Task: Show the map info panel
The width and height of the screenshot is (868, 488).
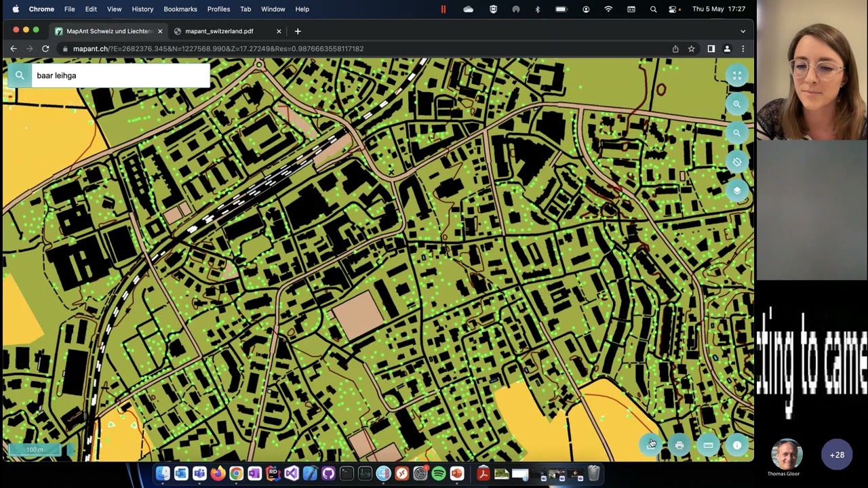Action: (x=737, y=445)
